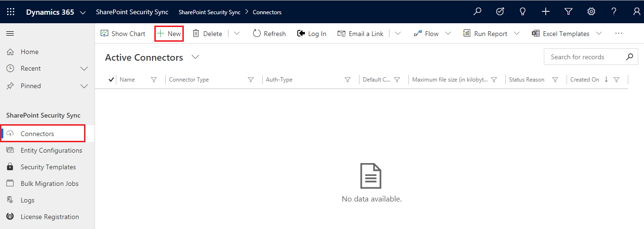The image size is (644, 229).
Task: Click the Connectors breadcrumb item
Action: [x=267, y=12]
